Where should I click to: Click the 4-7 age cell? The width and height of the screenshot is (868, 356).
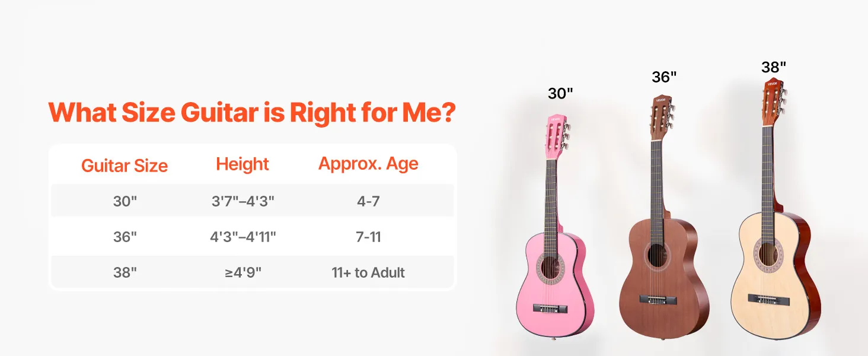(x=368, y=201)
